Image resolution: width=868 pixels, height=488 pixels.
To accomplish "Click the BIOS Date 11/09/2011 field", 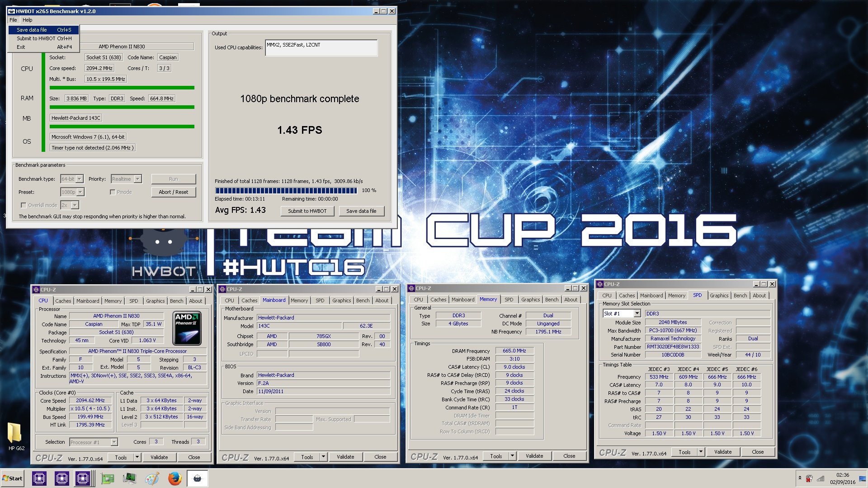I will tap(324, 391).
